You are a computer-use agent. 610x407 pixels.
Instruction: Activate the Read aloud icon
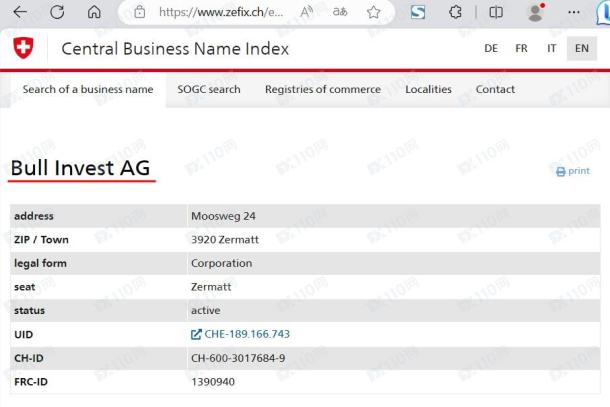[307, 12]
